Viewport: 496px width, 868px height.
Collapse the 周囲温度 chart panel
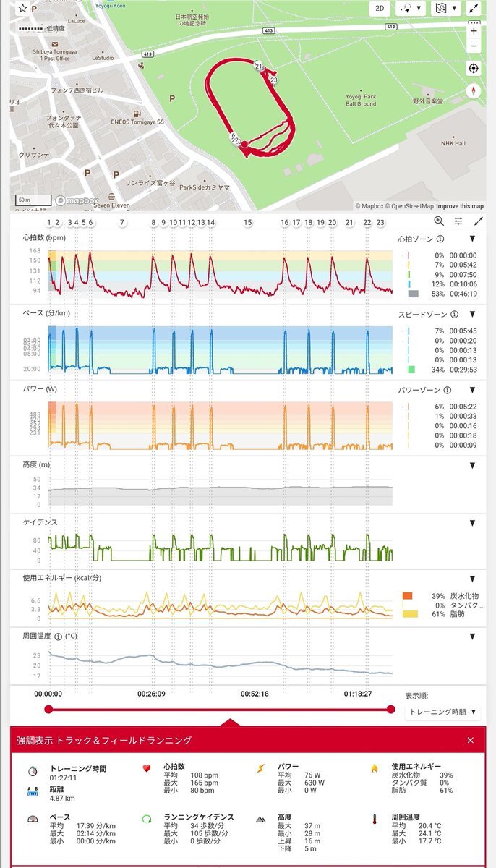coord(473,637)
